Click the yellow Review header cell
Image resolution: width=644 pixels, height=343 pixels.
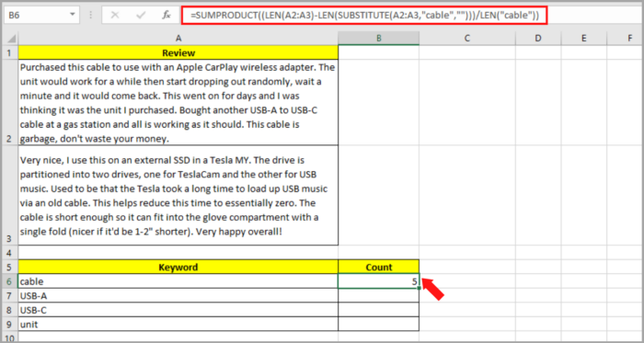point(178,52)
